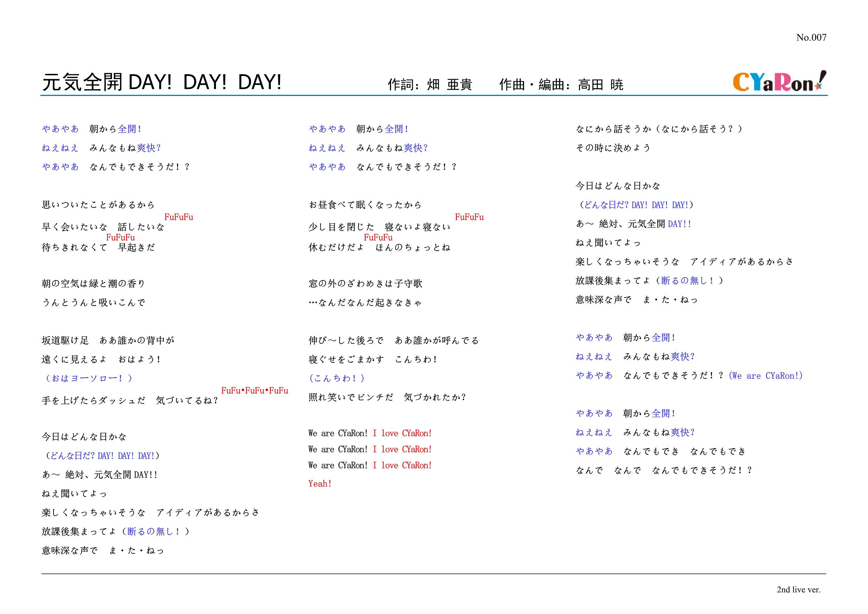The width and height of the screenshot is (868, 614).
Task: Click the line 朝の空気は緑と潮の香り
Action: (93, 284)
